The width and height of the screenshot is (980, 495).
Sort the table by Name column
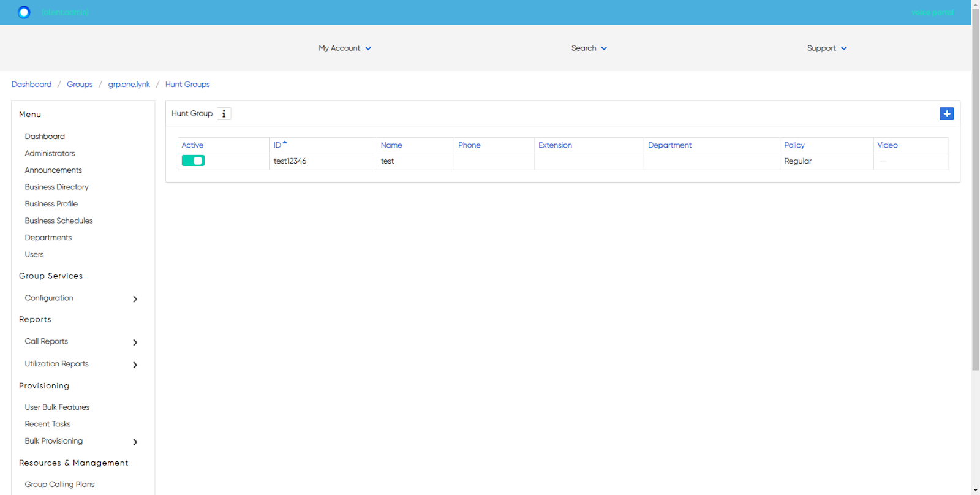[x=391, y=145]
